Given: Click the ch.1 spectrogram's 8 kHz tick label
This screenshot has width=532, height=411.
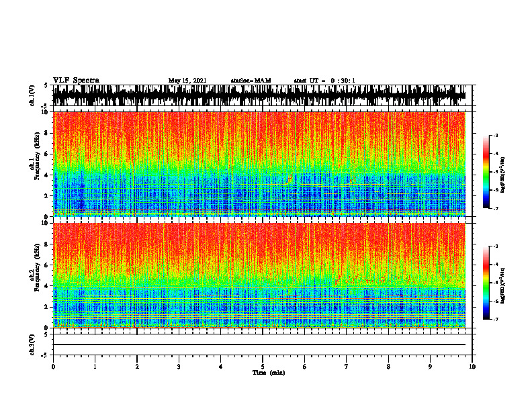Looking at the screenshot, I should click(46, 133).
